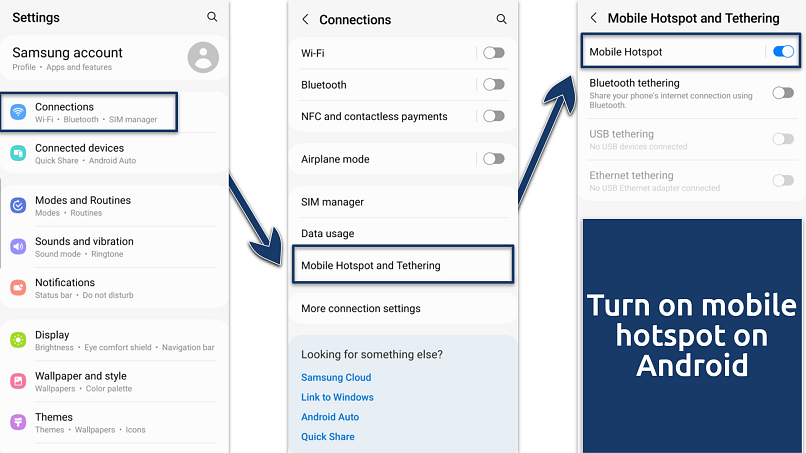This screenshot has width=806, height=453.
Task: Open Sounds and vibration settings
Action: click(x=114, y=247)
